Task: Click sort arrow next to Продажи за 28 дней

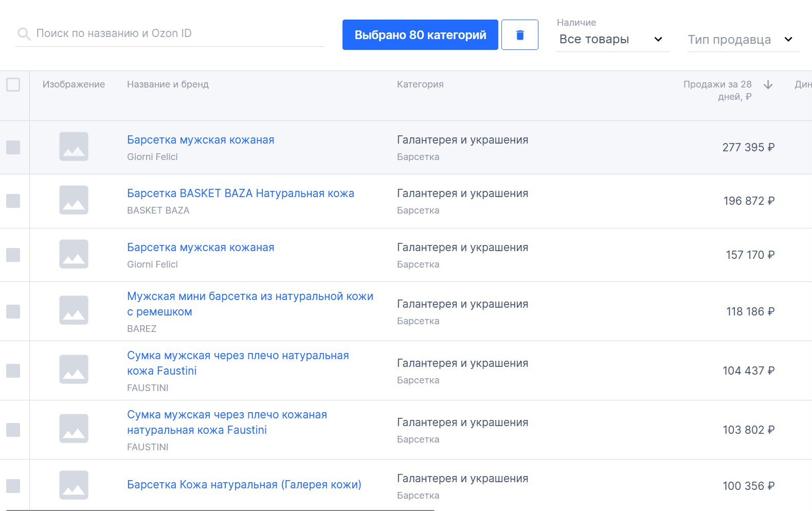Action: click(x=768, y=85)
